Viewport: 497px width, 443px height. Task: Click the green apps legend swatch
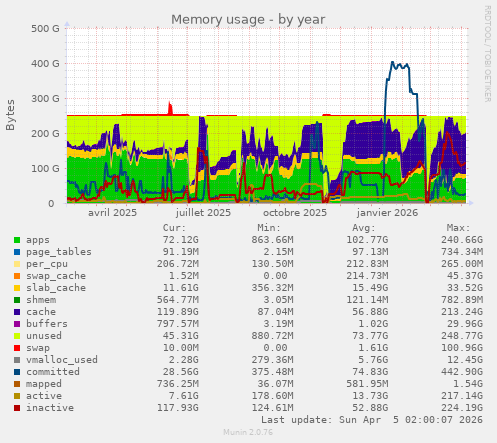click(x=17, y=240)
